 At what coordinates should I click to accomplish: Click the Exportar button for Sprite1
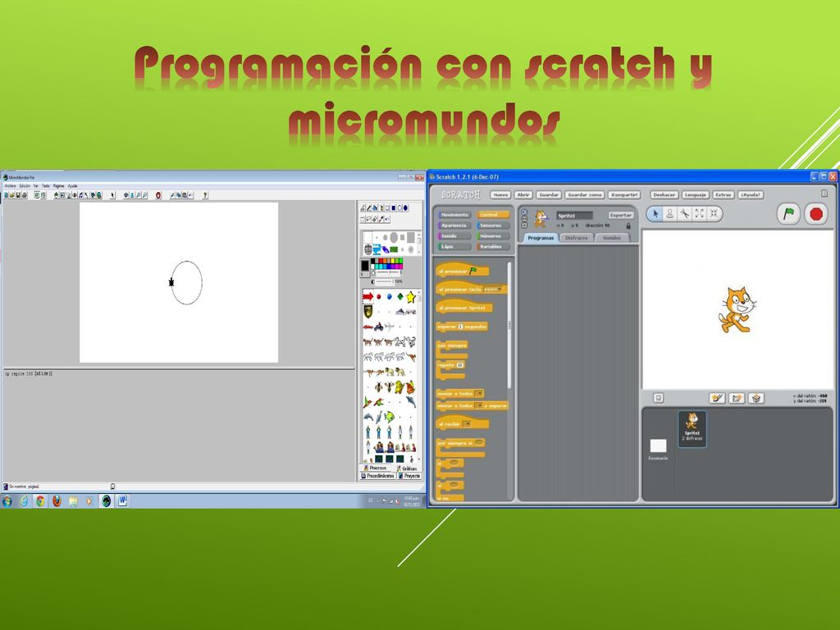(x=621, y=215)
